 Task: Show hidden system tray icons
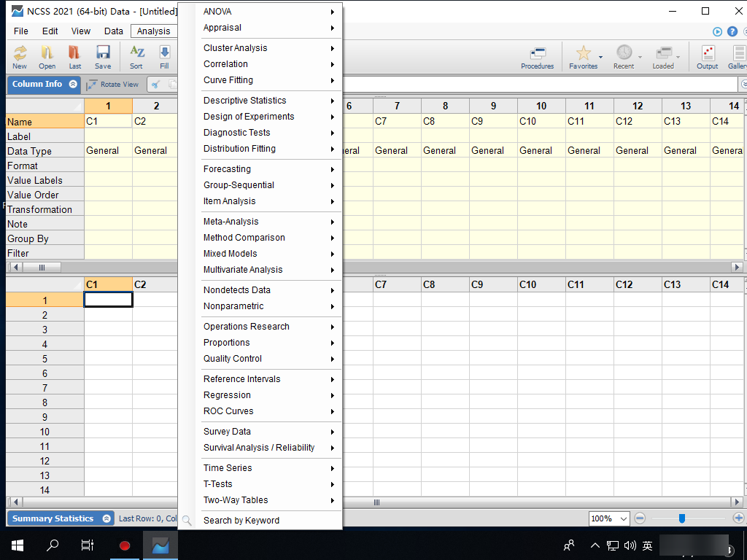[595, 545]
